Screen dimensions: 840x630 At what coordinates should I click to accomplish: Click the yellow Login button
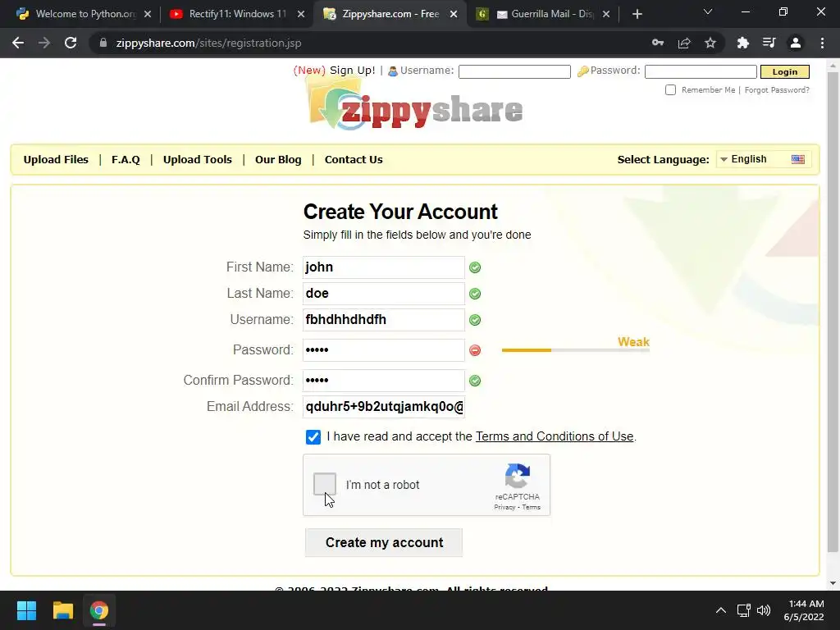pyautogui.click(x=785, y=72)
